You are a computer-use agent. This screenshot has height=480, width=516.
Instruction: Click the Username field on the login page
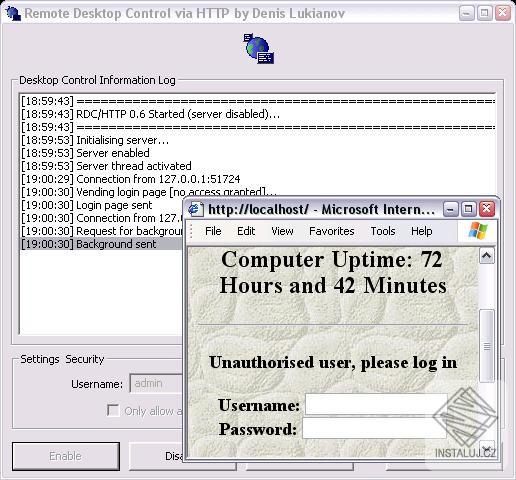376,404
